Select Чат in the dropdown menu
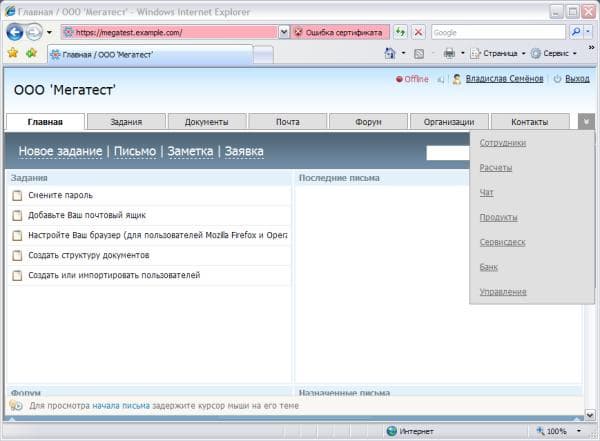 tap(486, 193)
